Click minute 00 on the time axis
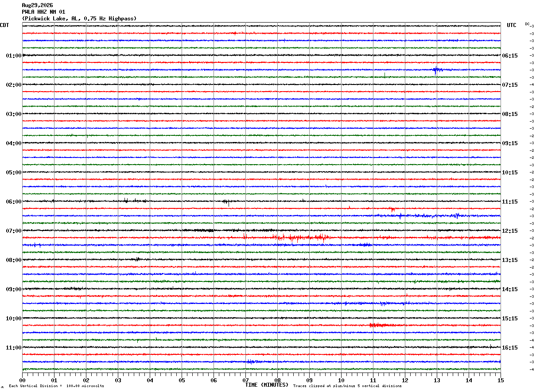 (22, 380)
